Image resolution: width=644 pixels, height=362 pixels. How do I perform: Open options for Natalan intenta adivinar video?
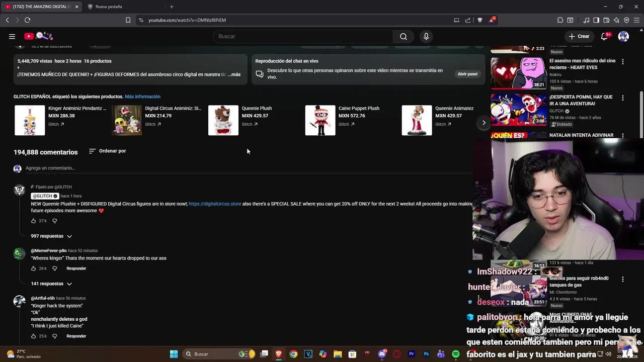click(623, 135)
